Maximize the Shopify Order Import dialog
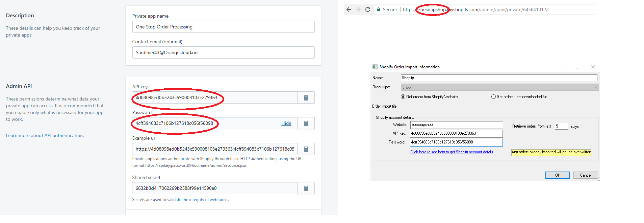The height and width of the screenshot is (223, 644). click(577, 67)
